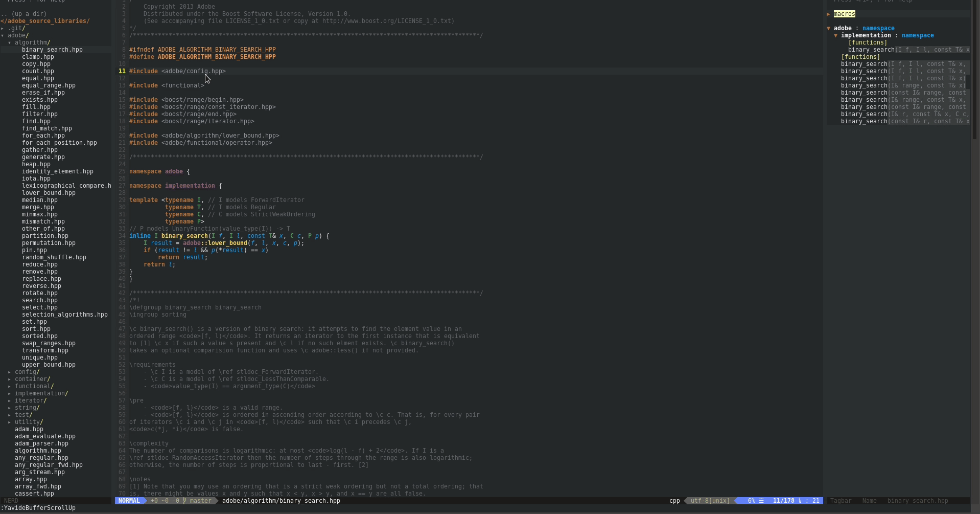Expand the macros section in Tagbar
This screenshot has width=980, height=514.
[x=828, y=14]
